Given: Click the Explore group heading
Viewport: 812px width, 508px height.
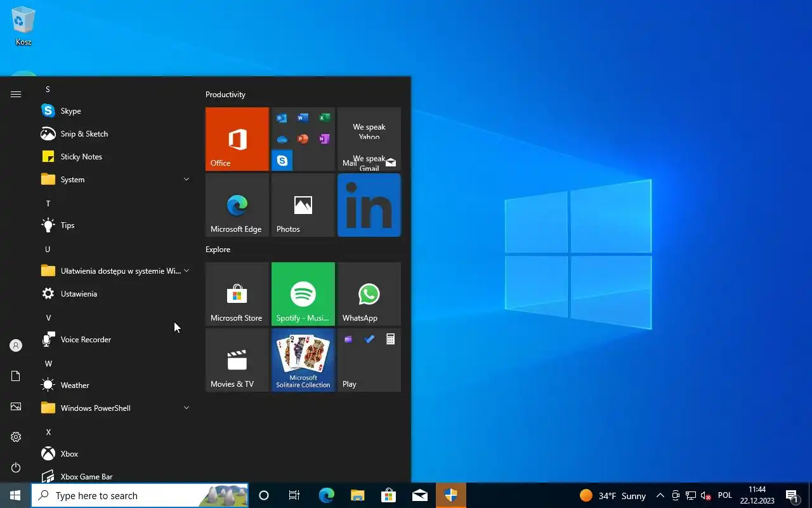Looking at the screenshot, I should point(218,250).
